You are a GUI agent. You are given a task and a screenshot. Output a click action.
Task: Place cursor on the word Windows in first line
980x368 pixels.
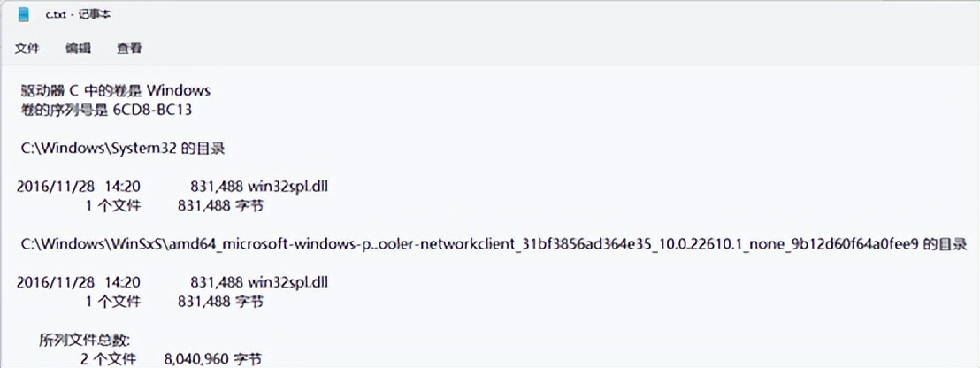pyautogui.click(x=178, y=90)
